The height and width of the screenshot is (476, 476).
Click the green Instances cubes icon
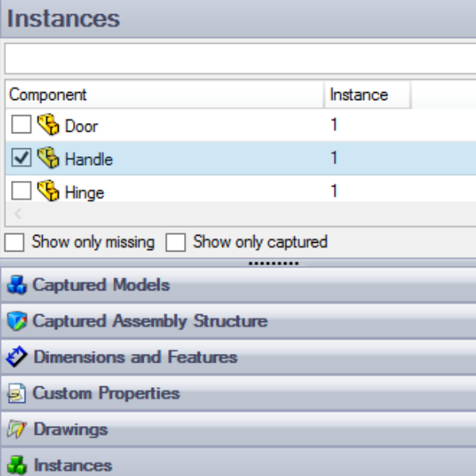(x=17, y=465)
